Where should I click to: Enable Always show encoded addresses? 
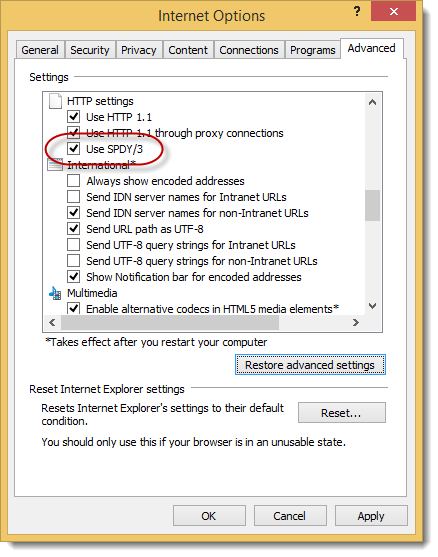tap(74, 180)
